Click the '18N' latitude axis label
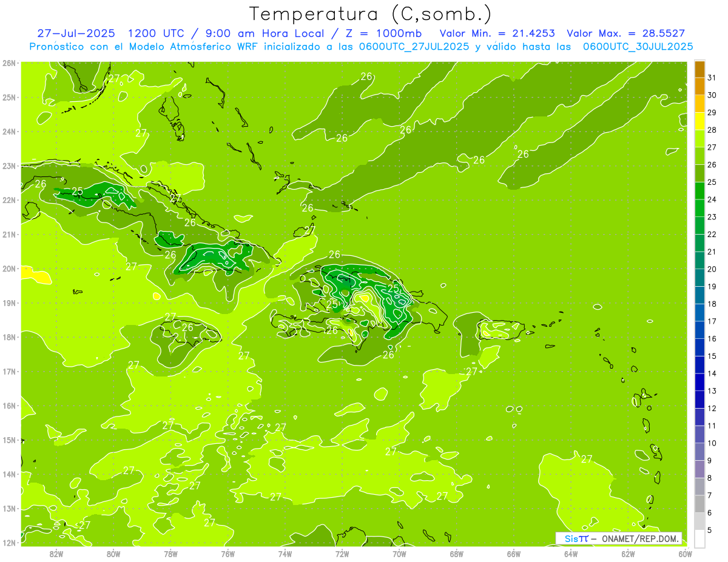This screenshot has height=562, width=728. (9, 337)
